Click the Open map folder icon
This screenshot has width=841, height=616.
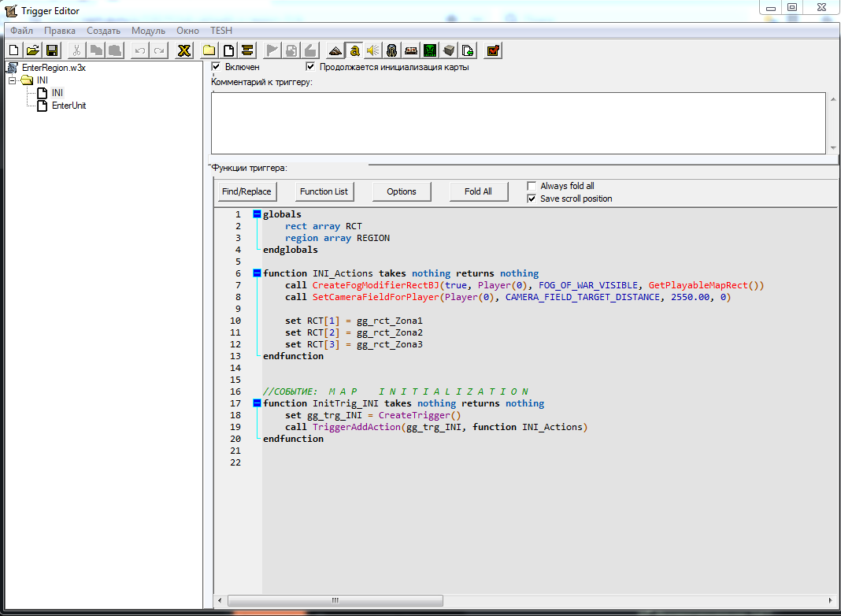pos(32,50)
